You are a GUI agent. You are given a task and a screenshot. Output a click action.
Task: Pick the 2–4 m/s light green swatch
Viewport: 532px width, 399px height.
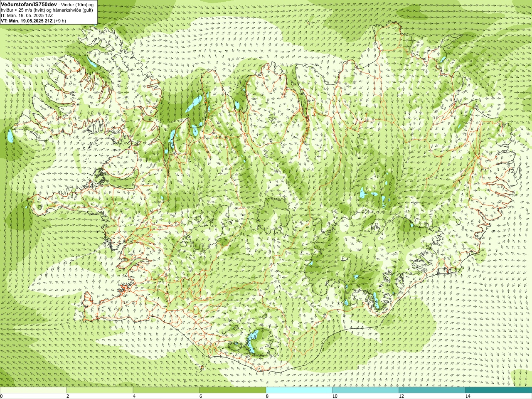pyautogui.click(x=100, y=390)
